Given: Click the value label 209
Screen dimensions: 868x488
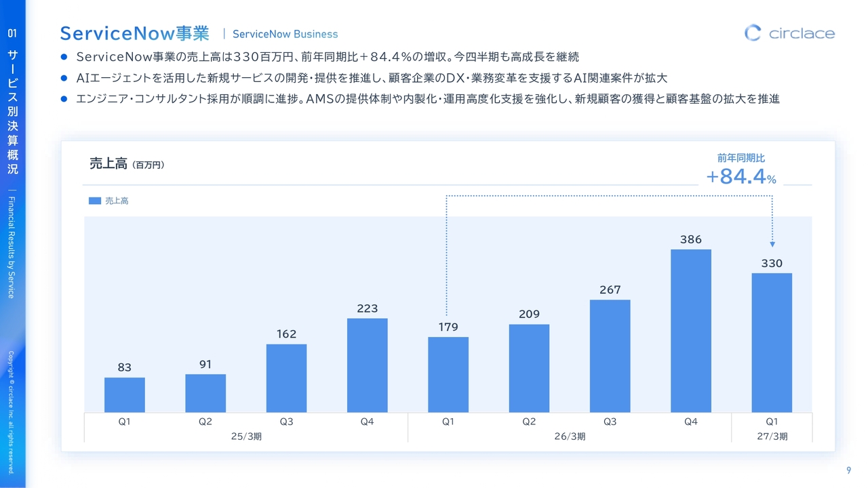Looking at the screenshot, I should [529, 314].
